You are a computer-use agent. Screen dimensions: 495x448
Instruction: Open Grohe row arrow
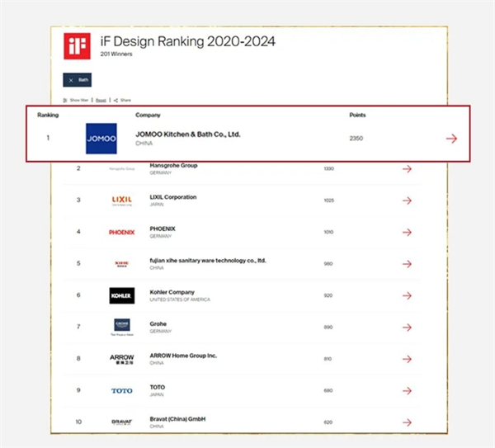(407, 328)
